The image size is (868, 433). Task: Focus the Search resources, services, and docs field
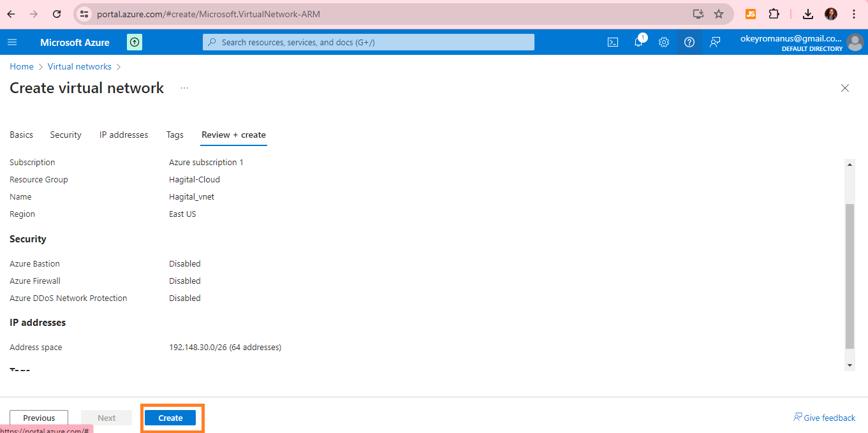369,42
